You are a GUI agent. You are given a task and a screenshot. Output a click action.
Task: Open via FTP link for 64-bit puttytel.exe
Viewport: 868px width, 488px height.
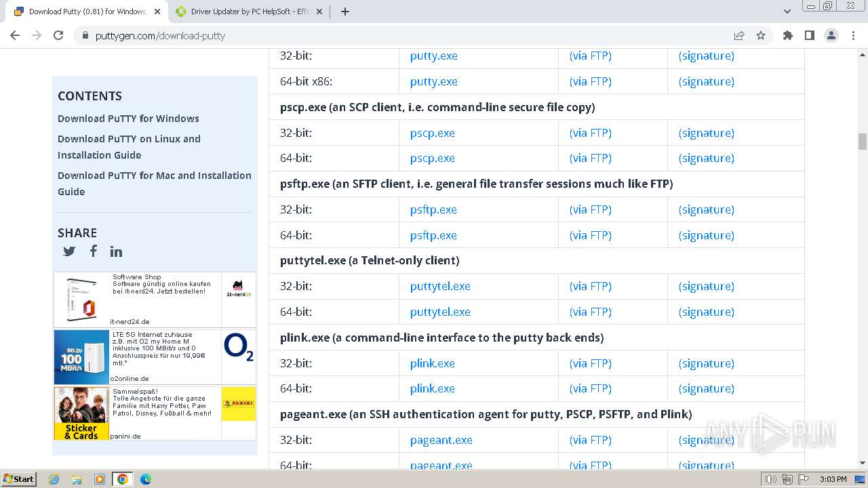coord(591,312)
